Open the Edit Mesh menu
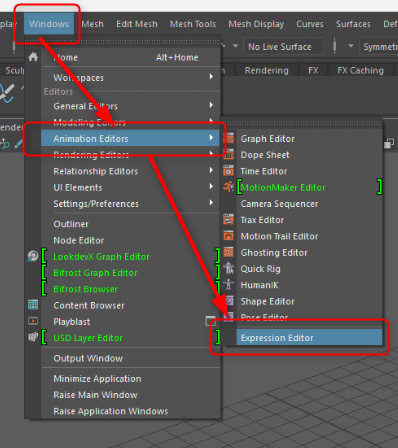398x448 pixels. [x=137, y=24]
